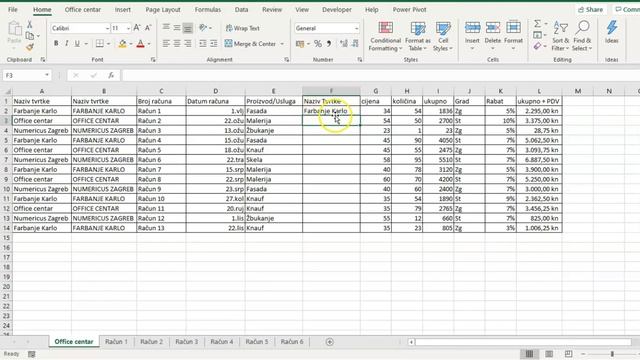640x360 pixels.
Task: Align text right
Action: tap(188, 43)
